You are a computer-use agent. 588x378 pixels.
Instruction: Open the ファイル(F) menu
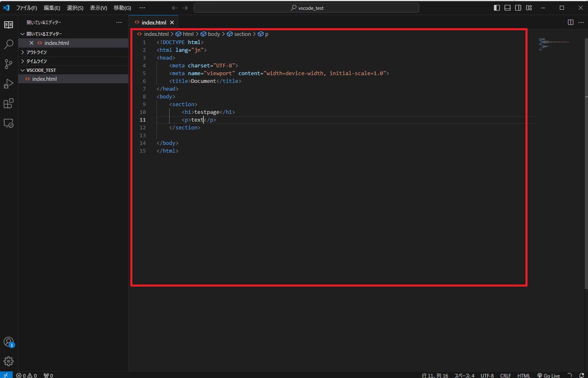pyautogui.click(x=27, y=8)
